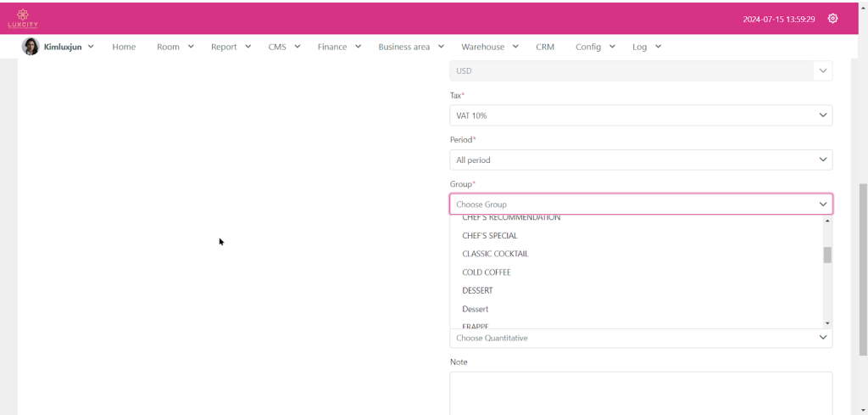The image size is (868, 415).
Task: Expand the Tax VAT 10% dropdown
Action: (640, 115)
